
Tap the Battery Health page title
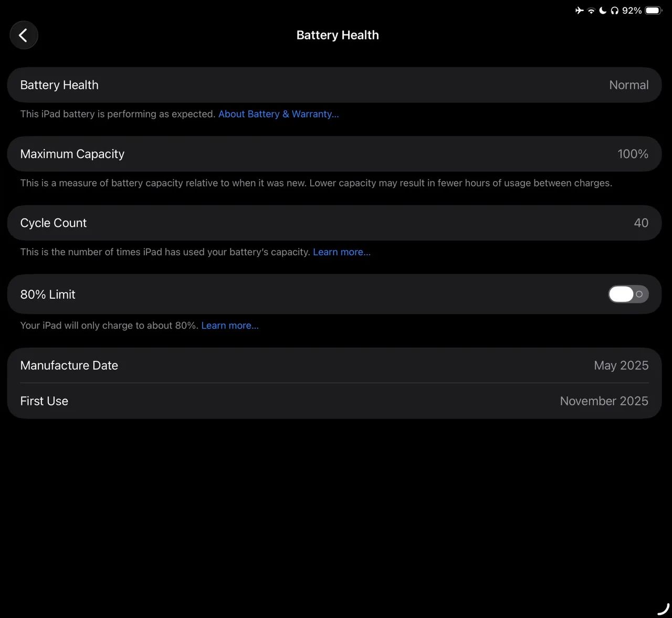pos(338,35)
